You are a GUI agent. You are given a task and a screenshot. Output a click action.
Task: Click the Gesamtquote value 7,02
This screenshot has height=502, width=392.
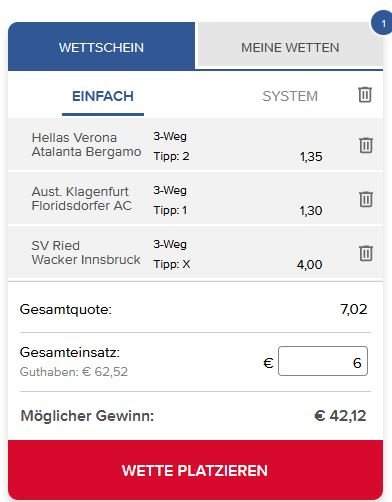pyautogui.click(x=354, y=309)
